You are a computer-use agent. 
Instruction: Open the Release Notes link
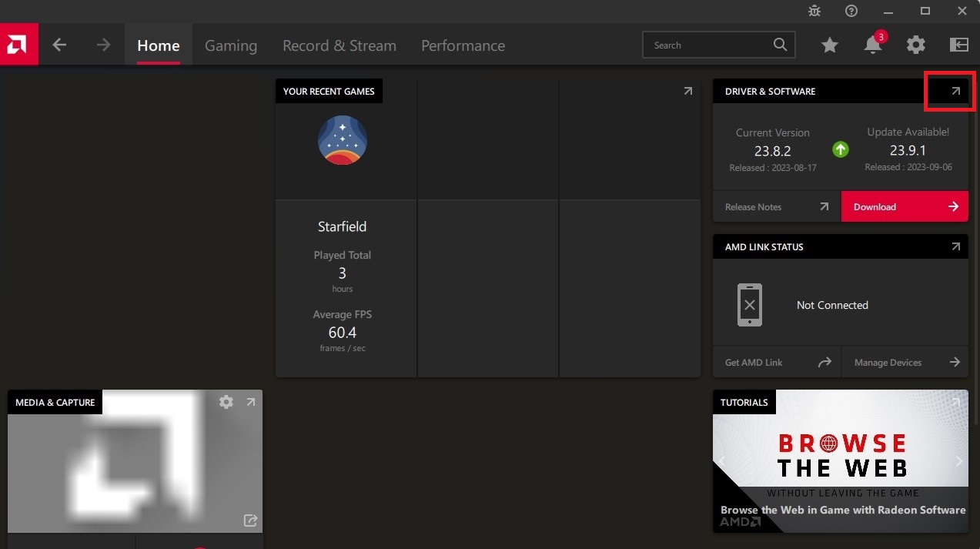point(777,206)
